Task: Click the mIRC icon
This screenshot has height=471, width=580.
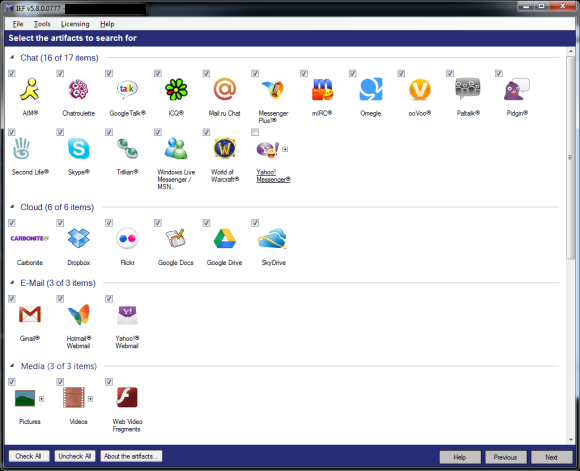Action: (322, 89)
